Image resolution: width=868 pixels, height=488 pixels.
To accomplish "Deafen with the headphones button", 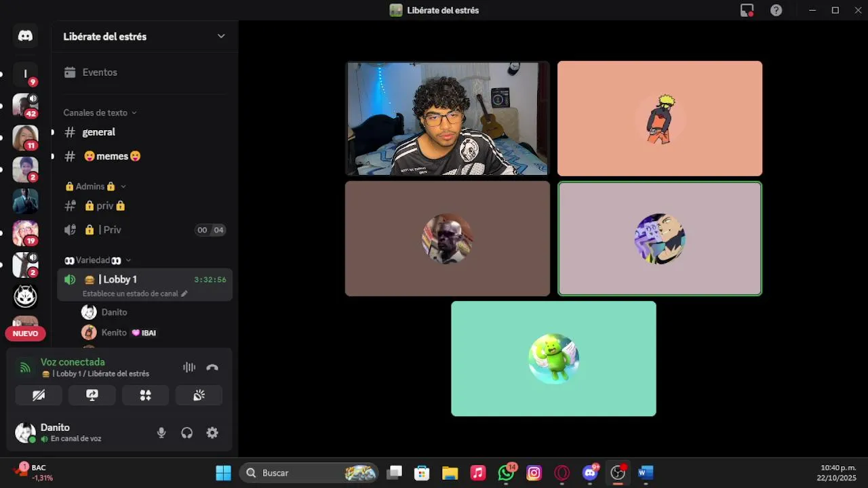I will pyautogui.click(x=187, y=433).
